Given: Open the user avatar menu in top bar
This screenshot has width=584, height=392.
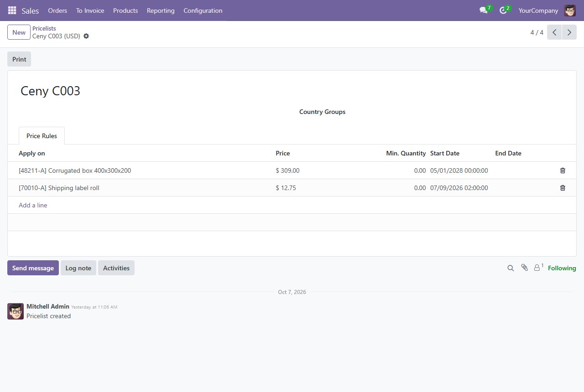Looking at the screenshot, I should (x=570, y=10).
